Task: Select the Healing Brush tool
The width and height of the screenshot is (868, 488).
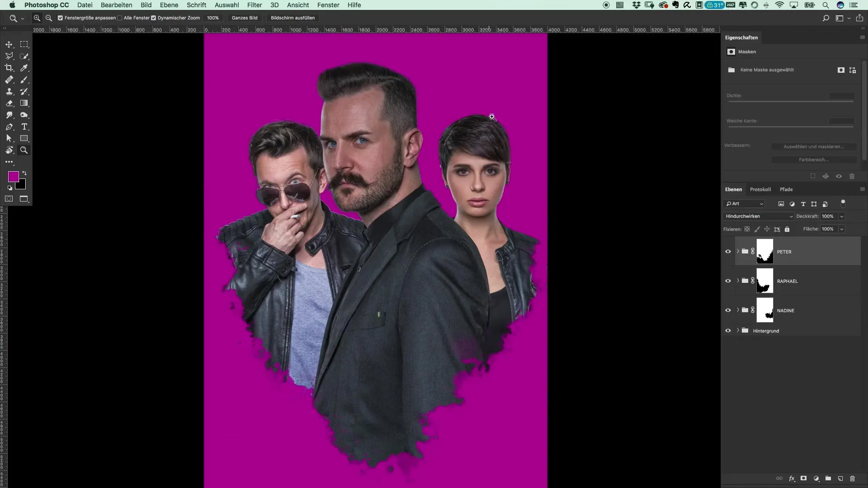Action: coord(9,80)
